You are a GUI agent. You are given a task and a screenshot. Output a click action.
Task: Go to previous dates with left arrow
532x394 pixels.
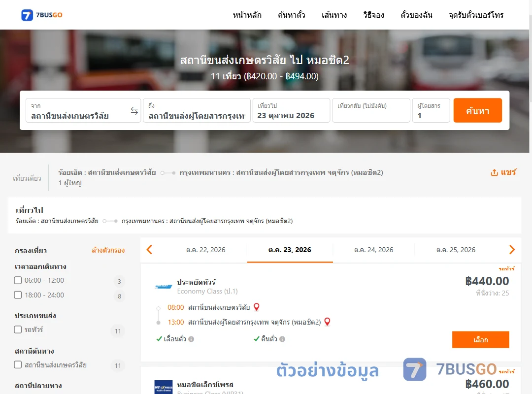coord(149,250)
